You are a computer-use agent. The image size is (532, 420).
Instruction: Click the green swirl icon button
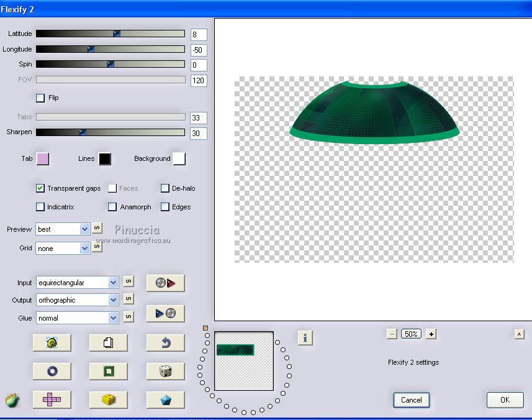[x=52, y=342]
